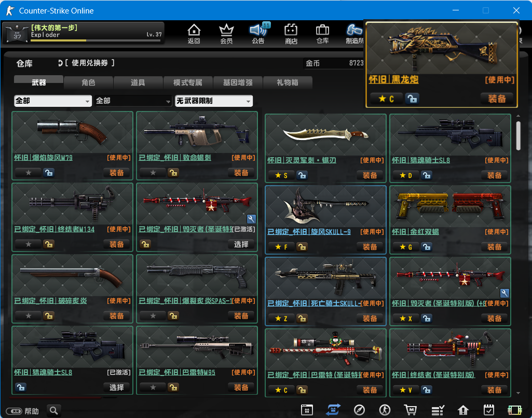
Task: Switch to the 角色 tab
Action: click(x=88, y=82)
